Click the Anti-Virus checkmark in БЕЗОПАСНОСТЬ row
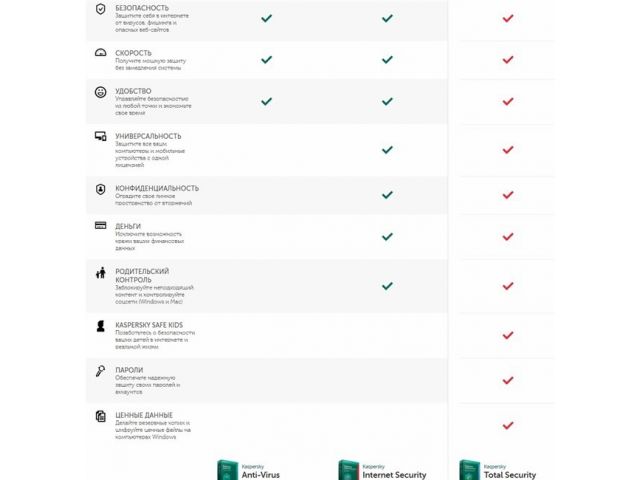The width and height of the screenshot is (640, 480). pos(266,18)
